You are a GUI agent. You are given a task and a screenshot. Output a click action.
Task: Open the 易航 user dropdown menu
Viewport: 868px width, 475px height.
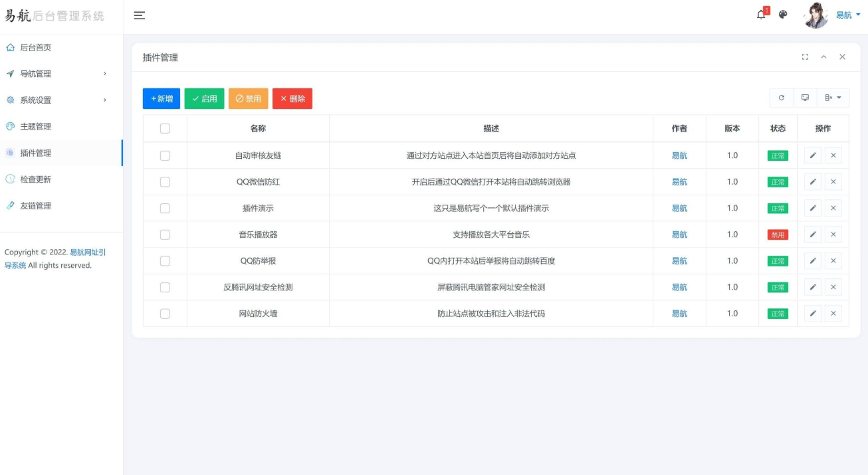coord(848,15)
